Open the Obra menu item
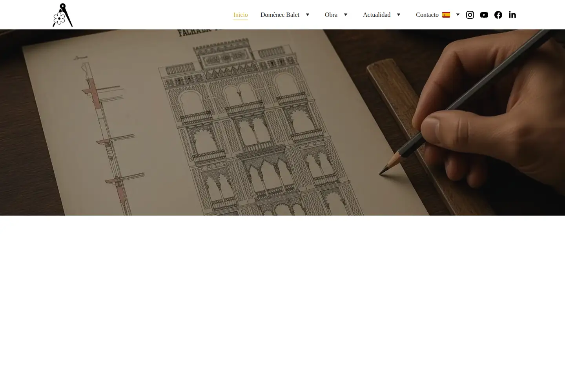The image size is (565, 392). 331,15
